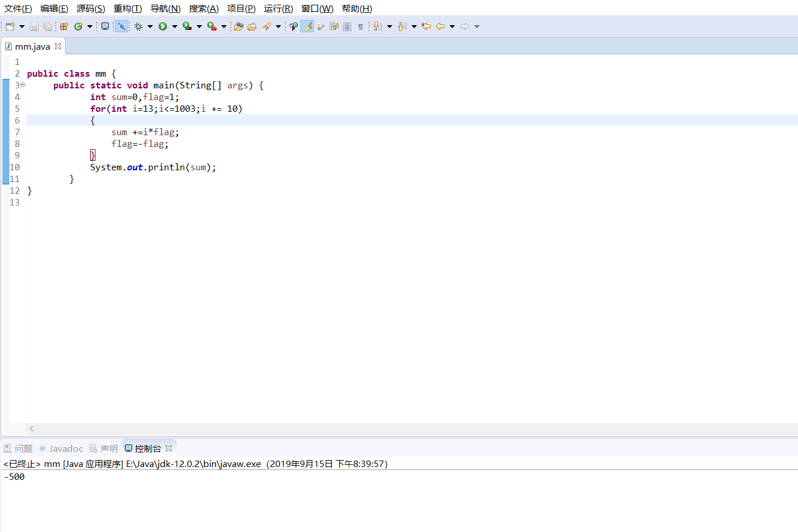Toggle Mark Occurrences highlighter button
Image resolution: width=798 pixels, height=532 pixels.
point(307,26)
